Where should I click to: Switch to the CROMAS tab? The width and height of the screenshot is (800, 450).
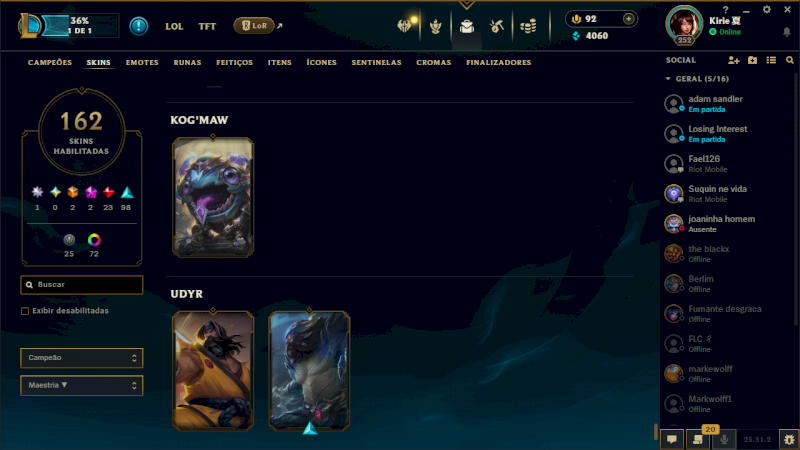434,62
